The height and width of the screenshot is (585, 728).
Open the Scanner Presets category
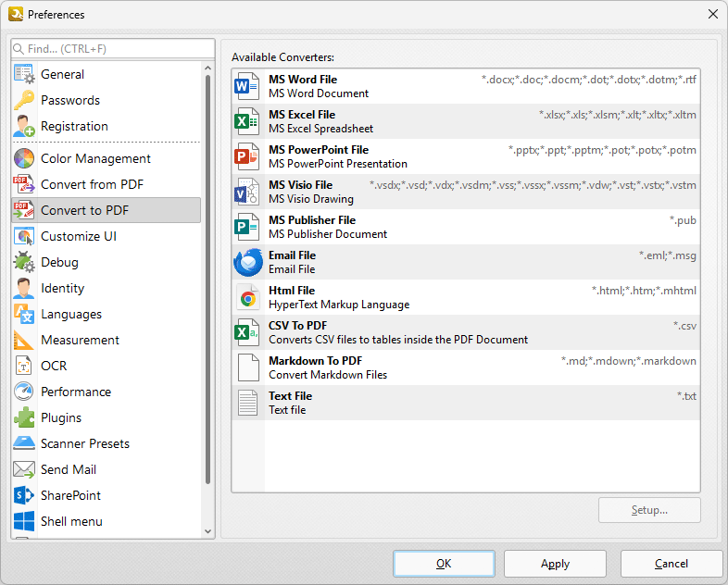pos(107,443)
